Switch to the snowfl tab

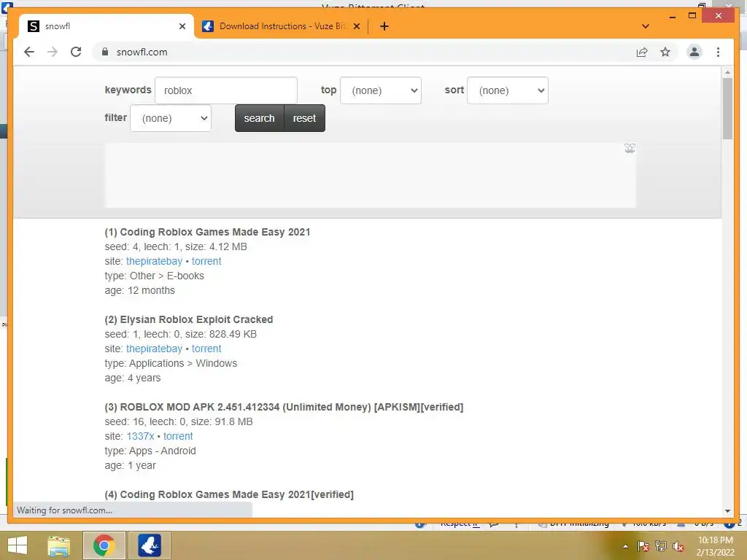(x=107, y=26)
